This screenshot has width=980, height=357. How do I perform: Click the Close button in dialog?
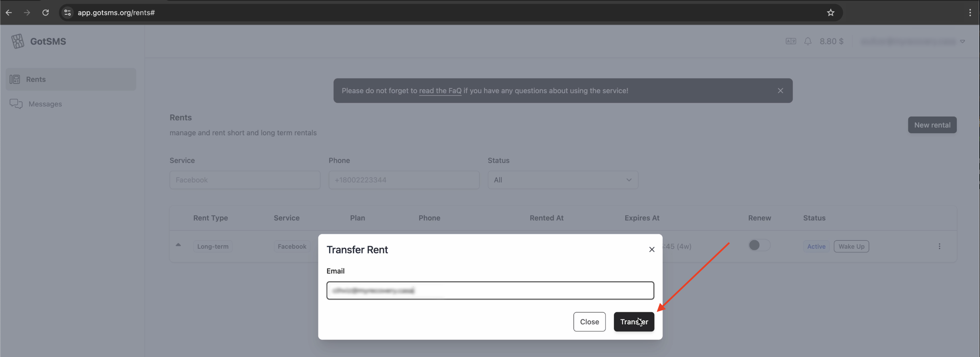(589, 322)
